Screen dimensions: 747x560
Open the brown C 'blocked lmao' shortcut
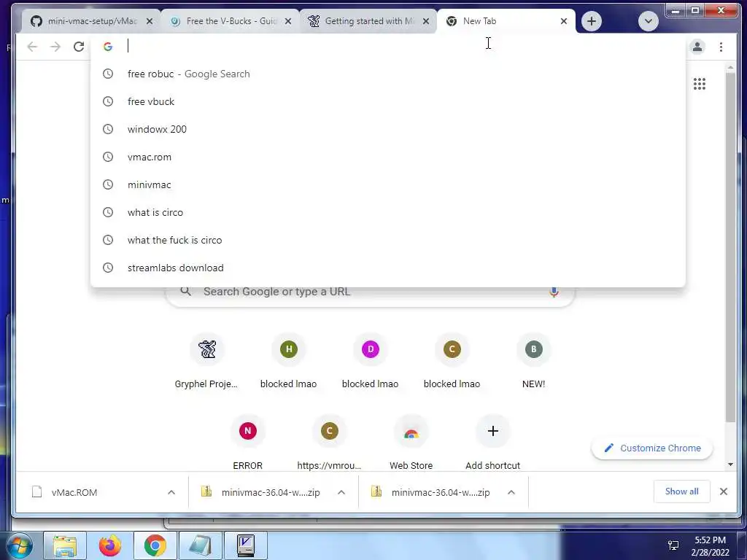(452, 362)
